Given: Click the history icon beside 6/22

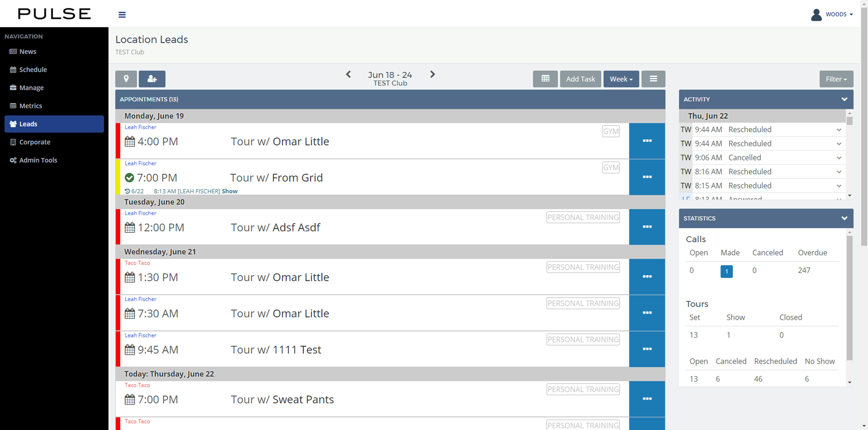Looking at the screenshot, I should (x=127, y=191).
